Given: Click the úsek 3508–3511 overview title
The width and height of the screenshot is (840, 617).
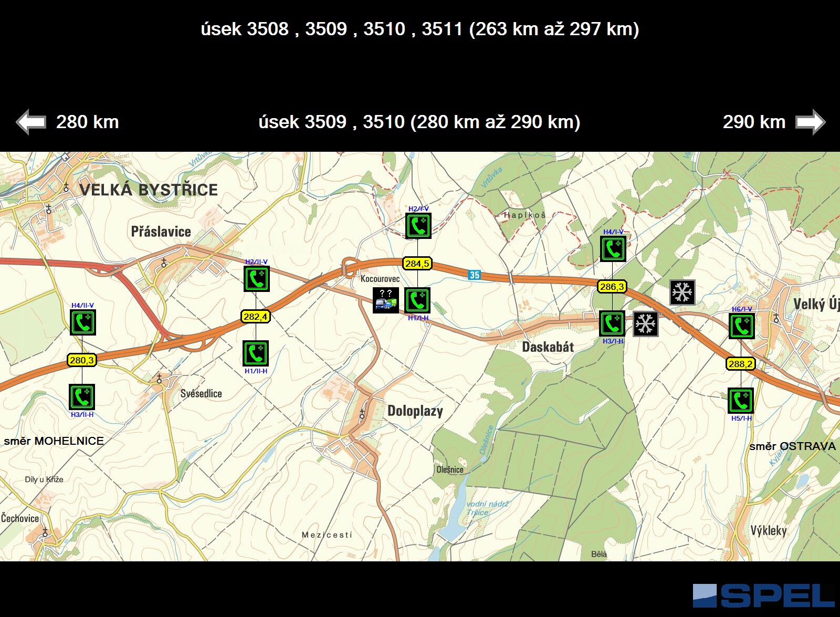Looking at the screenshot, I should [419, 29].
